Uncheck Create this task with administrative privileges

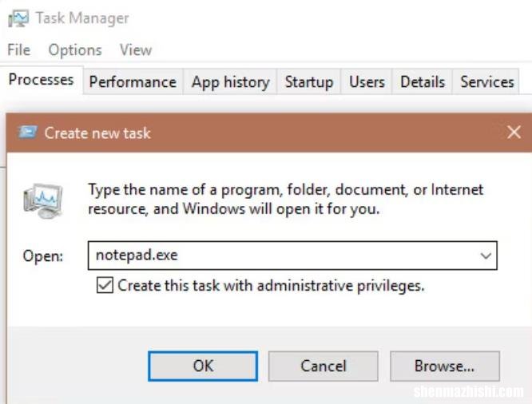click(x=105, y=285)
